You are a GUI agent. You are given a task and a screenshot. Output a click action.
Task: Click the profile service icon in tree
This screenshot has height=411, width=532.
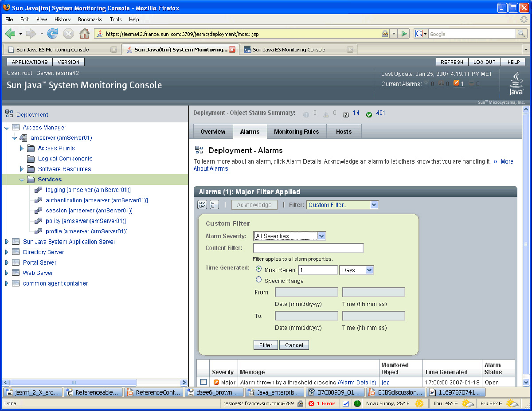(x=38, y=231)
